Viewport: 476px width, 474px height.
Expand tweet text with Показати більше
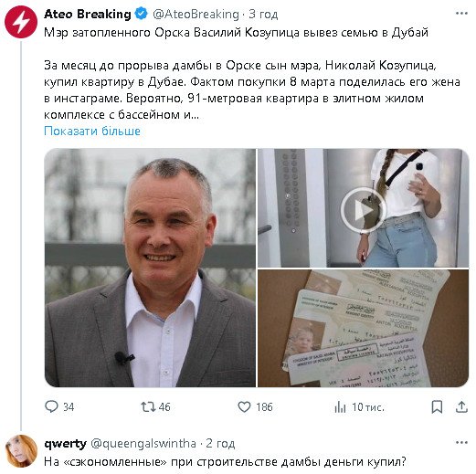pos(92,131)
